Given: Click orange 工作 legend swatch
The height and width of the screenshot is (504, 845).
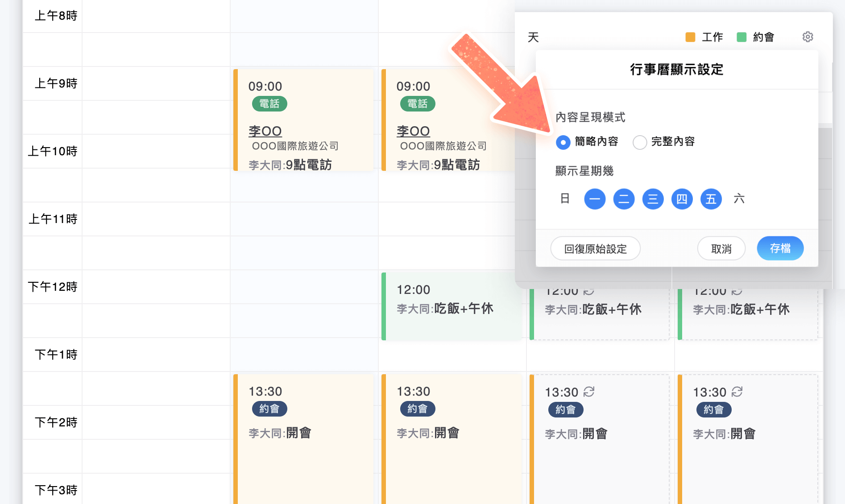Looking at the screenshot, I should coord(690,37).
